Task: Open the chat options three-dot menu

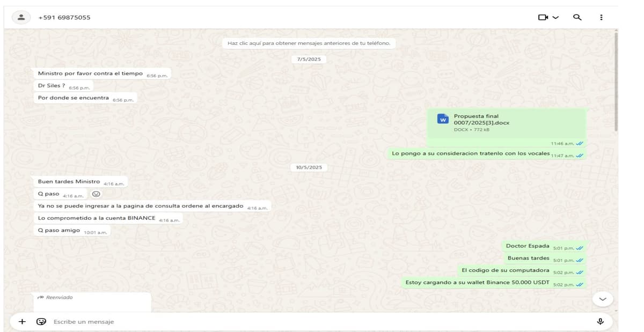Action: click(602, 17)
